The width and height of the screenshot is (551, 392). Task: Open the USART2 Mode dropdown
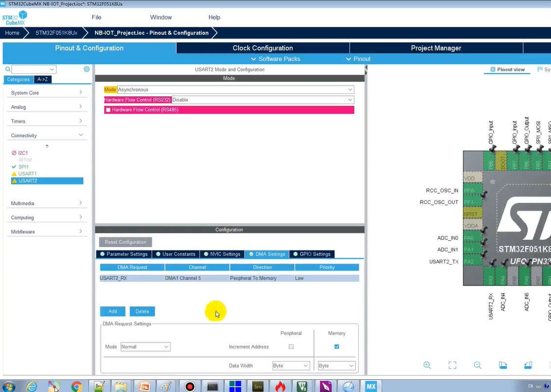coord(236,89)
